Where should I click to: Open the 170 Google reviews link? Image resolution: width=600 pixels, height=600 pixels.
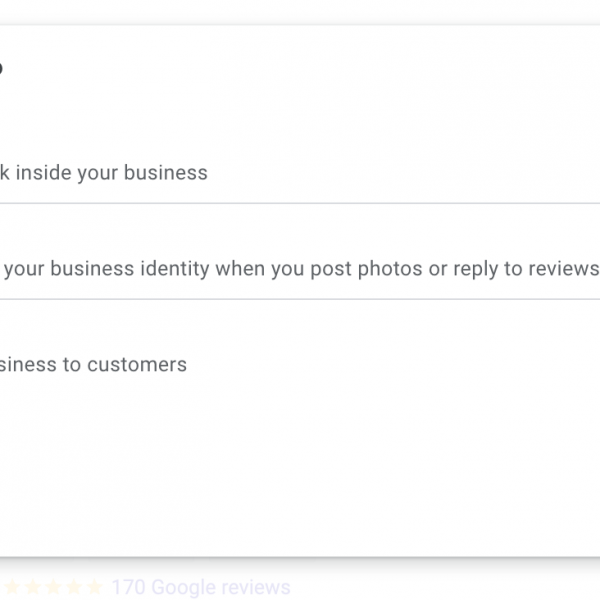click(x=200, y=587)
